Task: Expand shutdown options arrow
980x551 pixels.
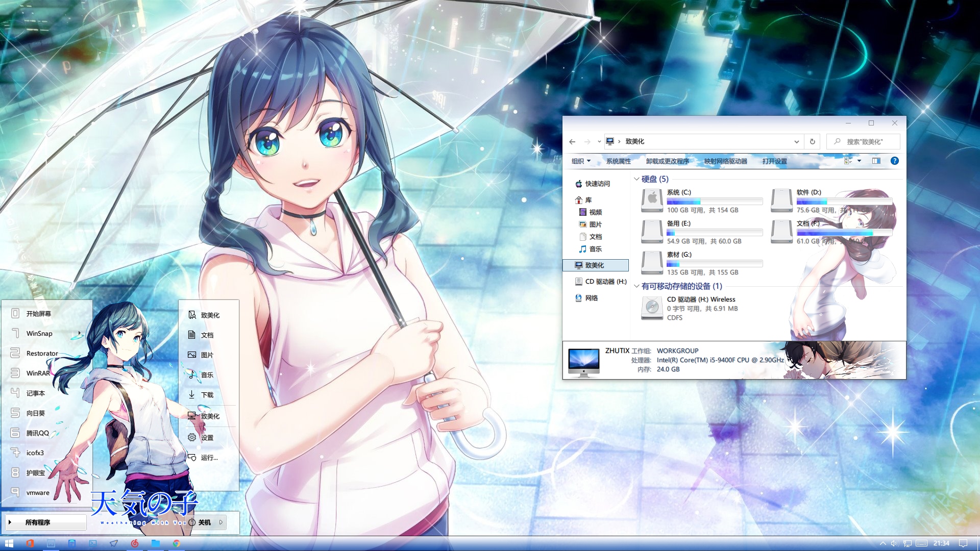Action: click(221, 522)
